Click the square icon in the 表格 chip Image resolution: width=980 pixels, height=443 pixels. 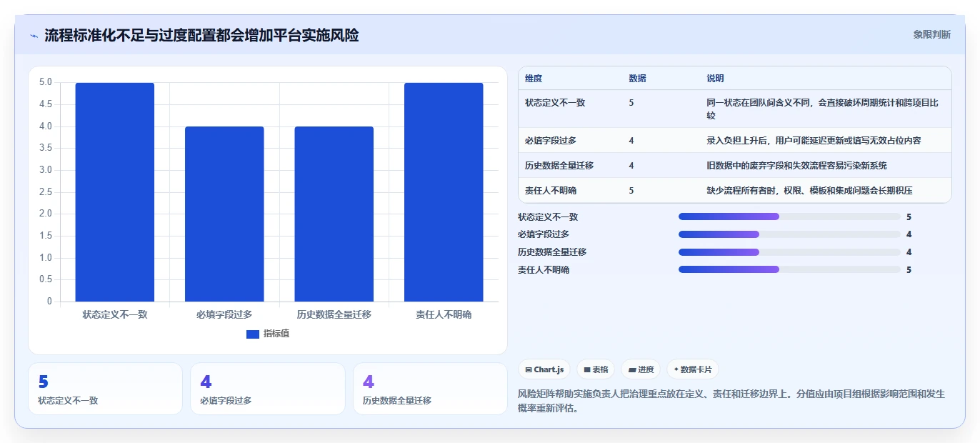point(587,370)
